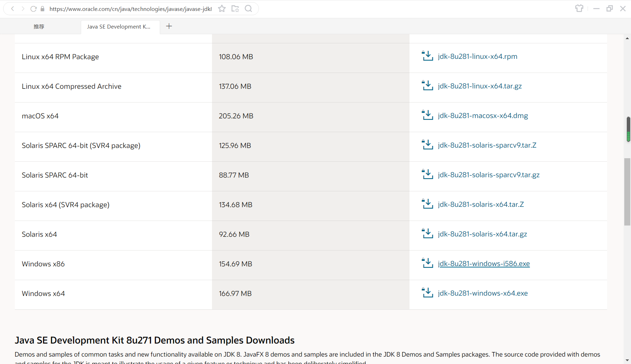Click download icon for jdk-8u281-linux-x64.tar.gz
The image size is (631, 364).
click(x=427, y=85)
